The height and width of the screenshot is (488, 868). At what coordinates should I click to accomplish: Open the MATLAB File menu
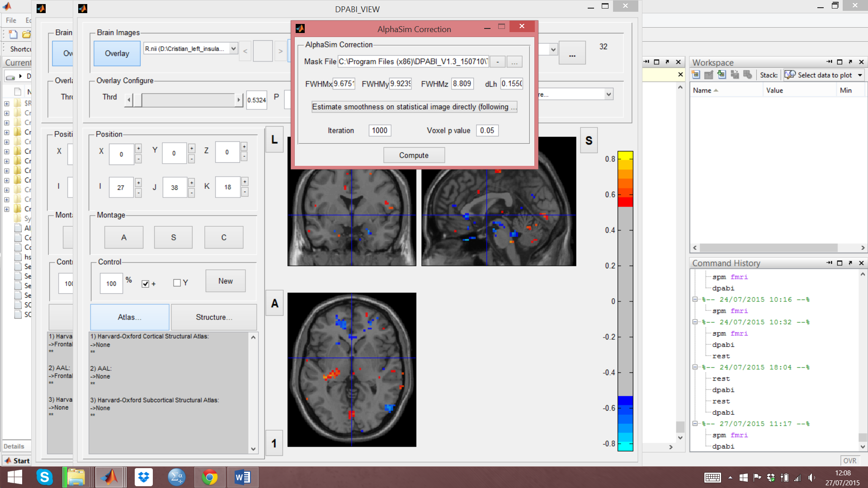(x=11, y=20)
